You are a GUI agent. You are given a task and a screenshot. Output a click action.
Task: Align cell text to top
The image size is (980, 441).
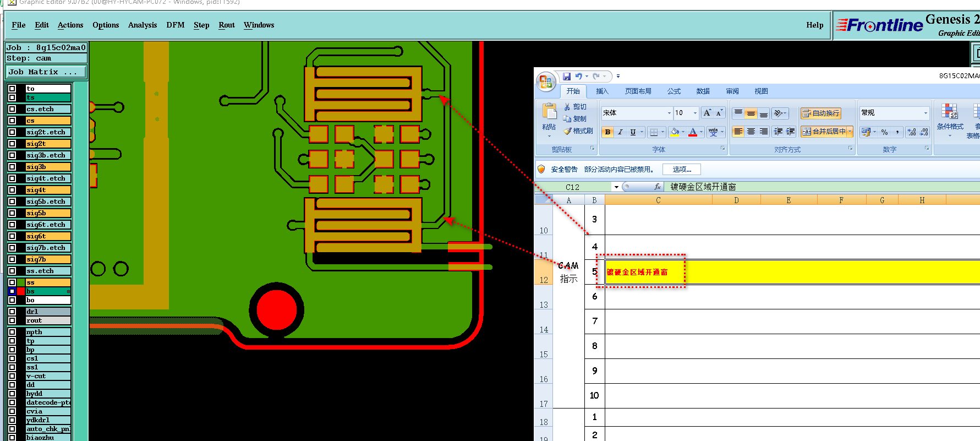(x=738, y=113)
